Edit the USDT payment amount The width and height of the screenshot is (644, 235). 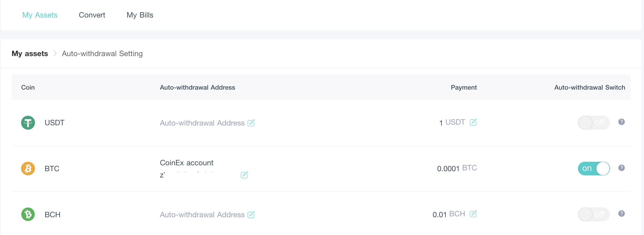473,122
